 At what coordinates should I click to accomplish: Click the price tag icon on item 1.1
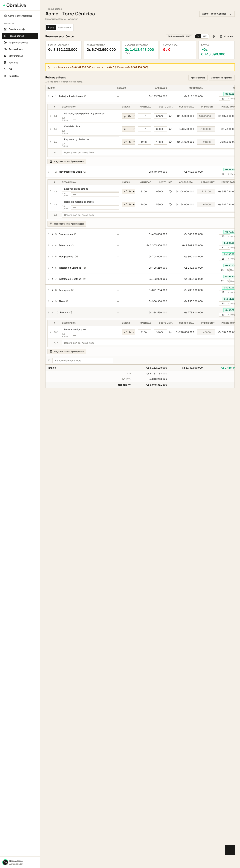[x=170, y=116]
